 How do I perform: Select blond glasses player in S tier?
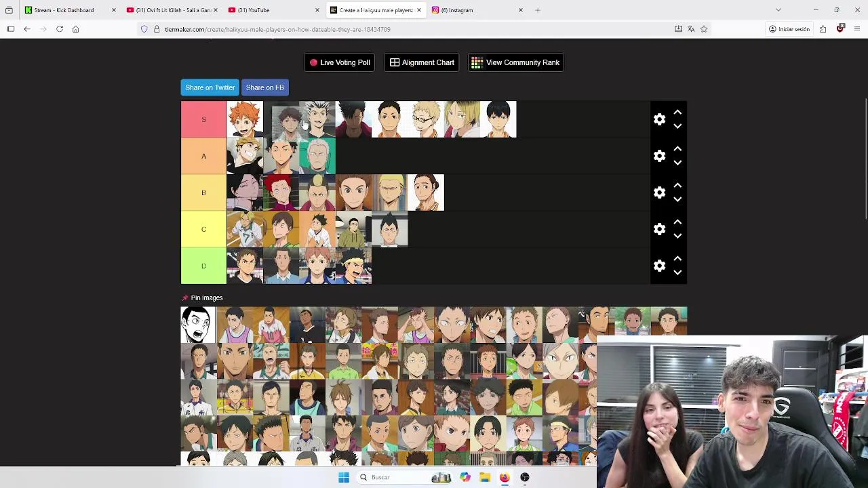(426, 119)
